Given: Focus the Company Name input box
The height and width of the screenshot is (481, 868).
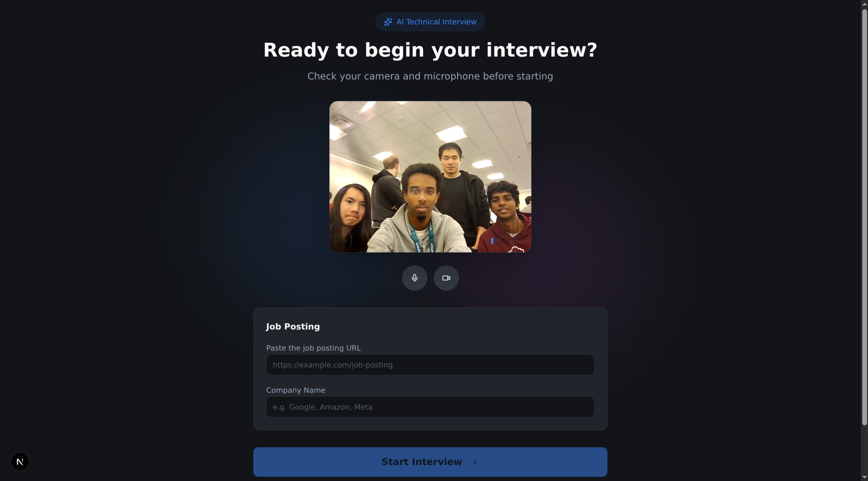Looking at the screenshot, I should click(x=430, y=407).
